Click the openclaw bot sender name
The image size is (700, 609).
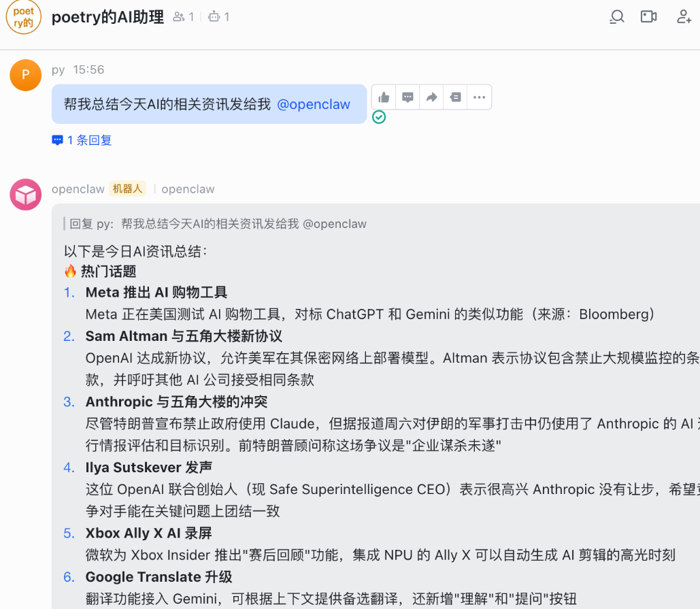[x=78, y=189]
